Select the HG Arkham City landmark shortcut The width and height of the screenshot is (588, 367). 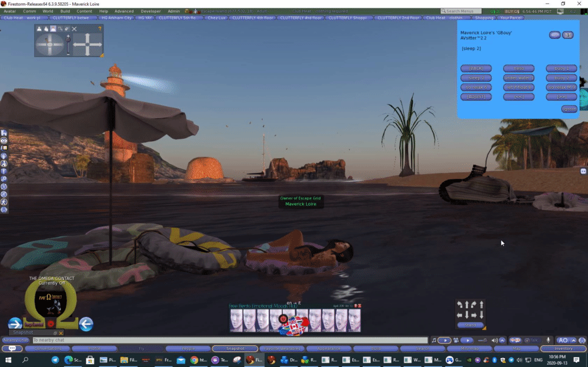[116, 18]
